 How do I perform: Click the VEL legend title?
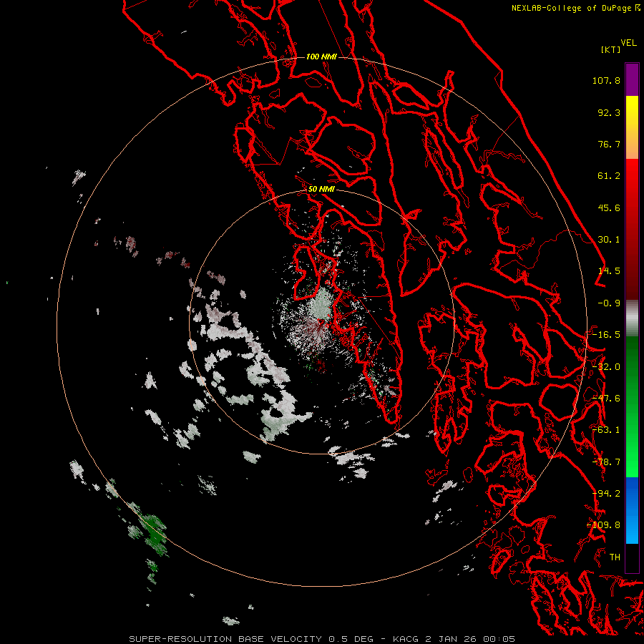coord(628,43)
